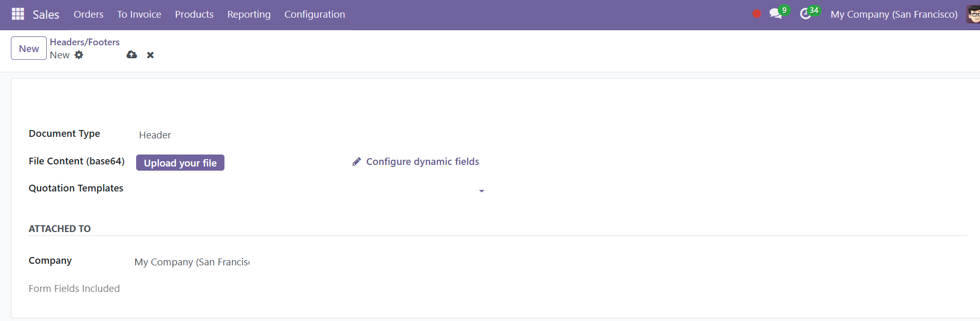Open the Document Type Header selector
The height and width of the screenshot is (321, 980).
click(311, 135)
